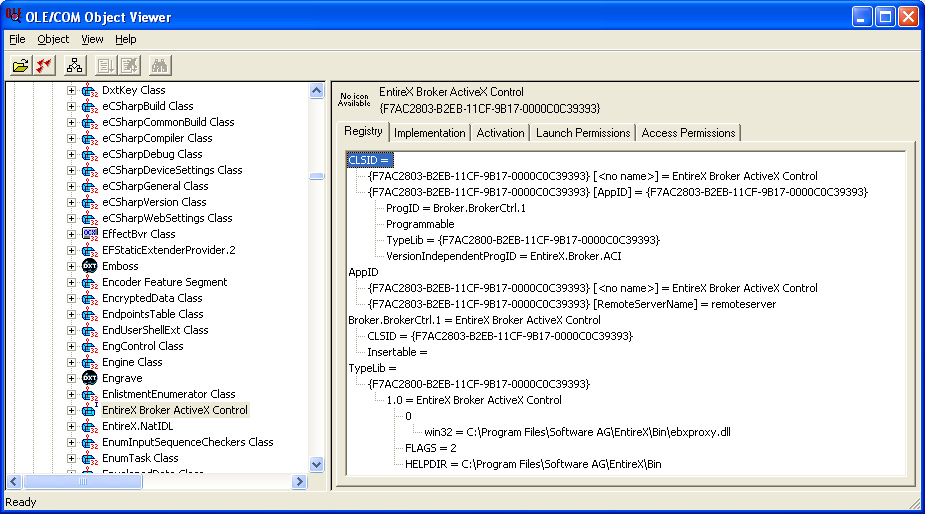Expand the eCSharpDeviceSettings Class node
This screenshot has width=925, height=514.
pos(71,170)
